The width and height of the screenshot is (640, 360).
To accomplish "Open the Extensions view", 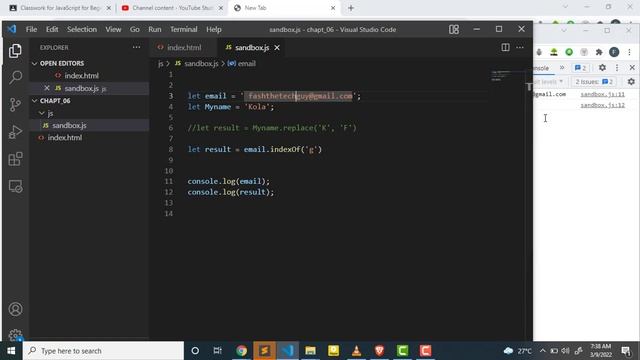I will [x=15, y=159].
